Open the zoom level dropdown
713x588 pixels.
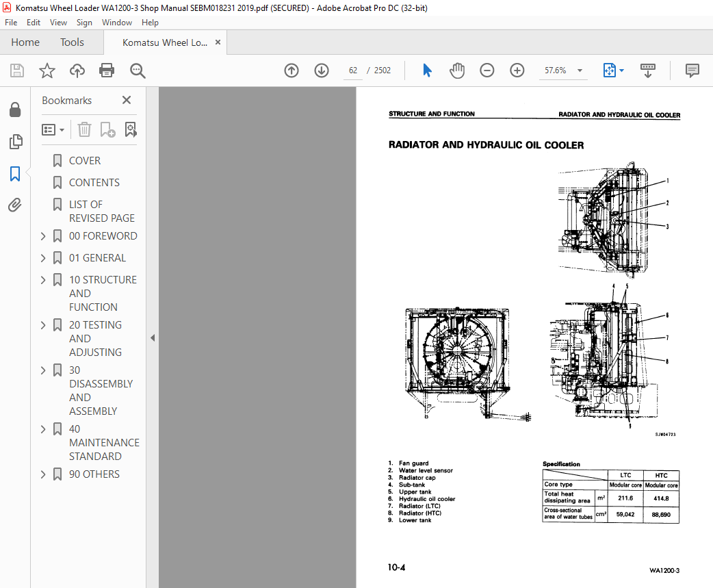pyautogui.click(x=580, y=71)
